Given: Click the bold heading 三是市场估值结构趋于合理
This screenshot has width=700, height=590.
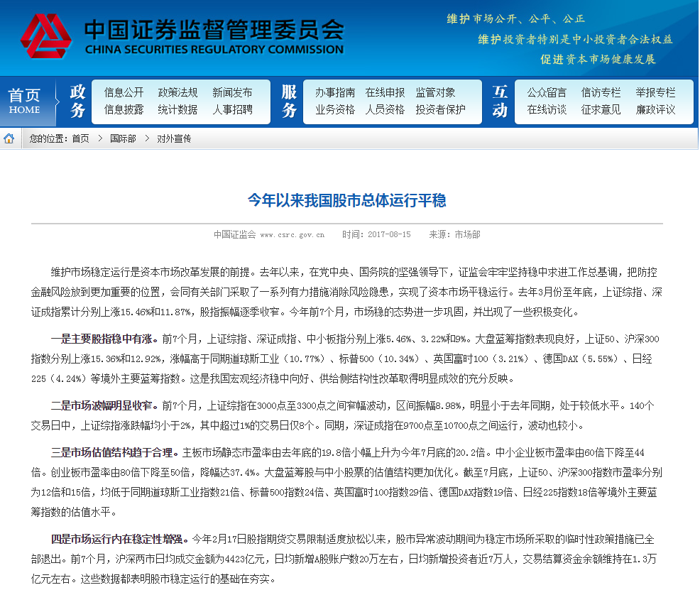Looking at the screenshot, I should tap(115, 452).
